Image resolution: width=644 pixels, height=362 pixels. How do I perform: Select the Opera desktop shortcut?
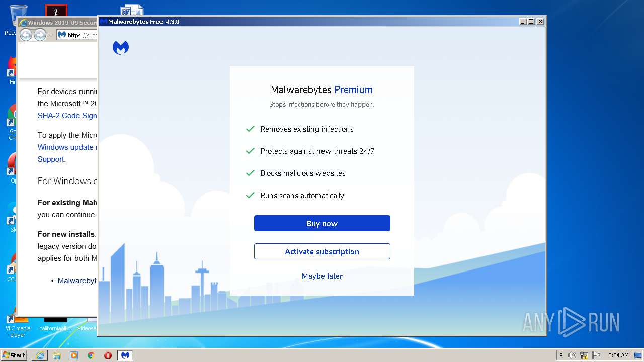[x=12, y=168]
